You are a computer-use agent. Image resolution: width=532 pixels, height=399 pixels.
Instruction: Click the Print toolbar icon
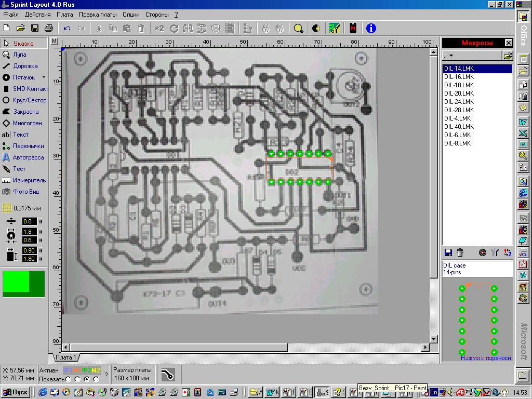click(48, 28)
